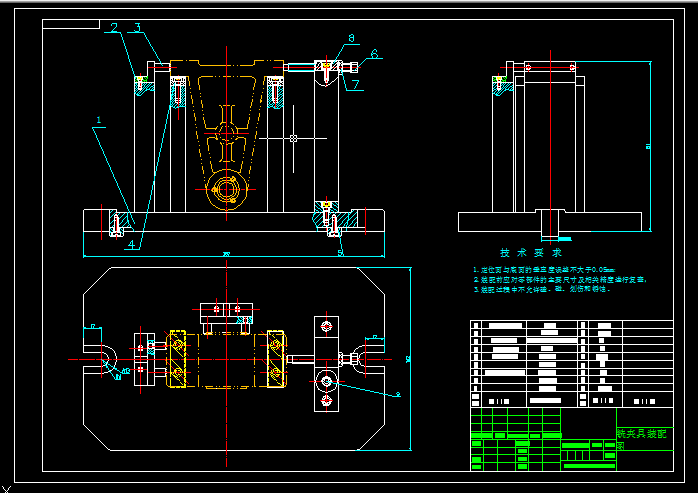Viewport: 698px width, 493px height.
Task: Select part callout number 7
Action: click(356, 85)
